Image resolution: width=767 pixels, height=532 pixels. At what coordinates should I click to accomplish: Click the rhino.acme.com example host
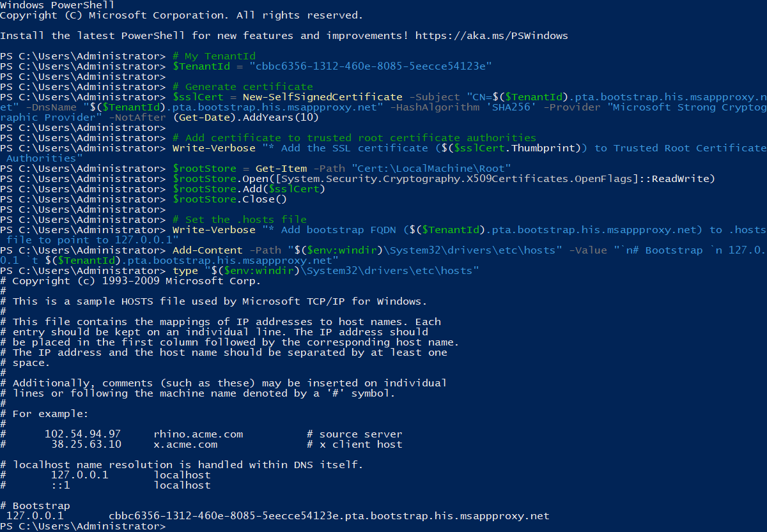tap(198, 434)
